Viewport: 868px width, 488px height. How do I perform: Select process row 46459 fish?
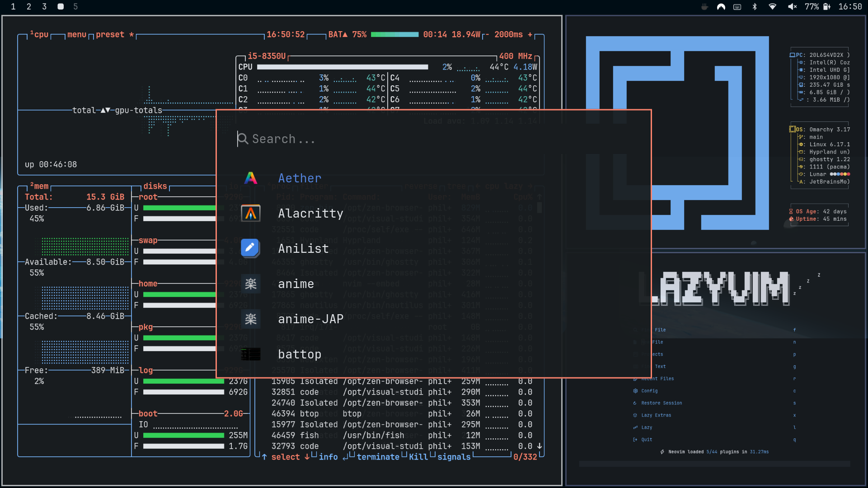pos(402,435)
